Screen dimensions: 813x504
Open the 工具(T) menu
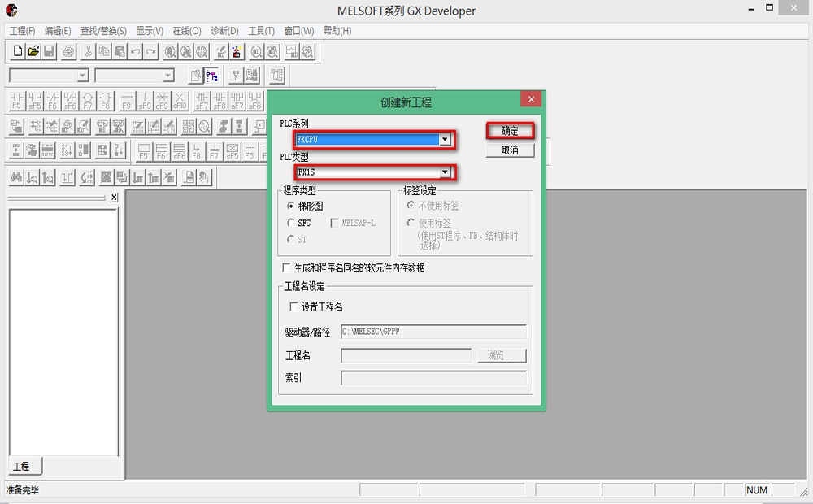point(261,31)
